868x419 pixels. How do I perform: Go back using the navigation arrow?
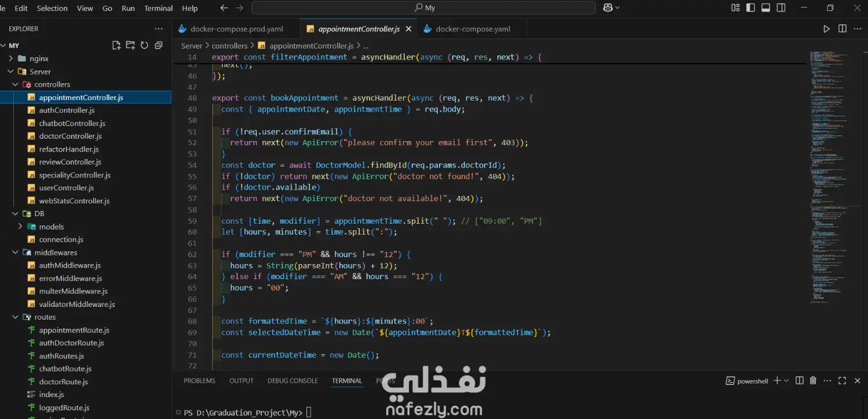pyautogui.click(x=224, y=8)
